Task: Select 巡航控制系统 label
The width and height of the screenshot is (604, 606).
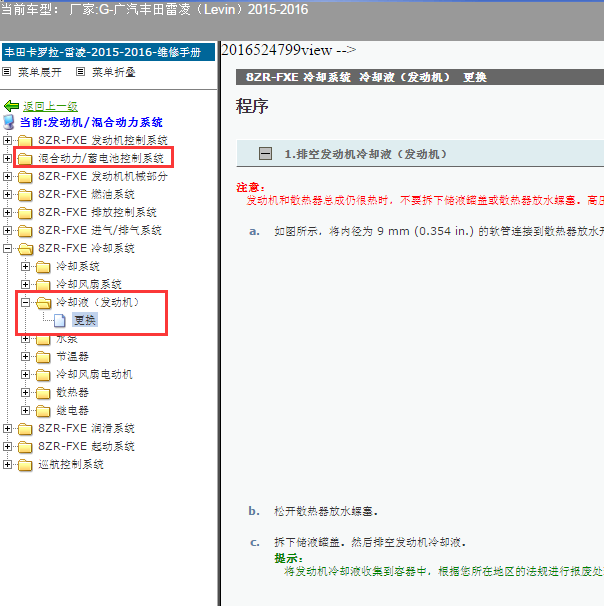Action: pos(71,465)
